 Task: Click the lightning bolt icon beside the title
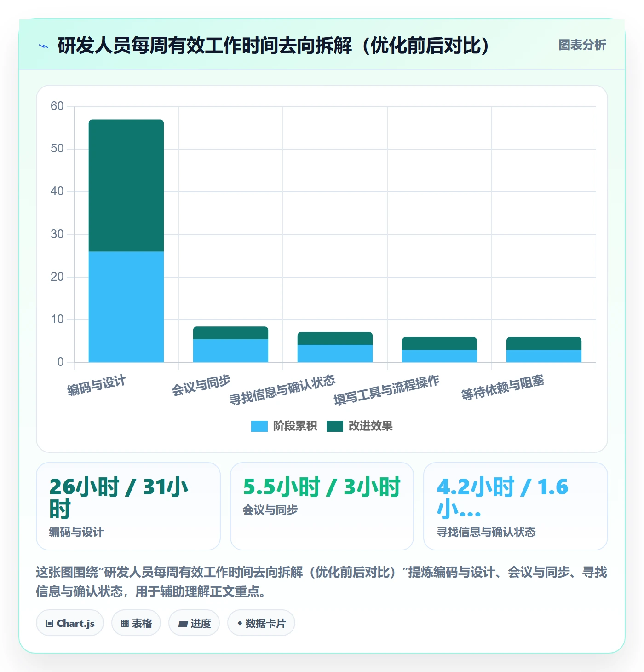[44, 46]
